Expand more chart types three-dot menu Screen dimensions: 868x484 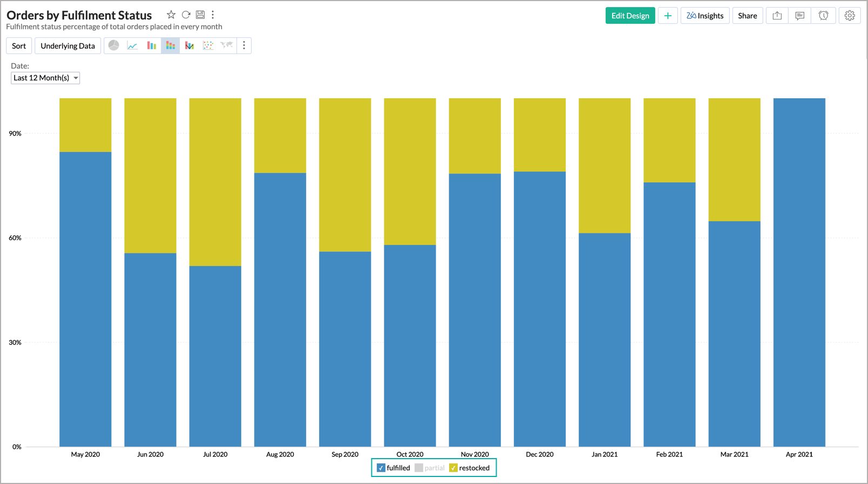click(x=244, y=46)
